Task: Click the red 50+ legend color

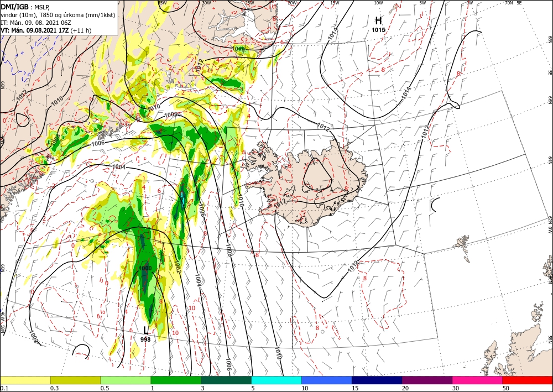Action: 528,380
